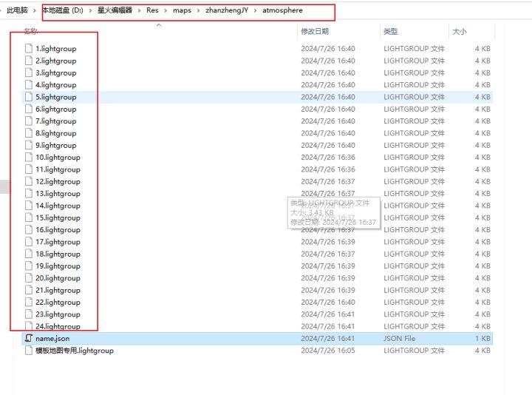Navigate to 此电脑 in the address bar
The width and height of the screenshot is (532, 395).
17,10
